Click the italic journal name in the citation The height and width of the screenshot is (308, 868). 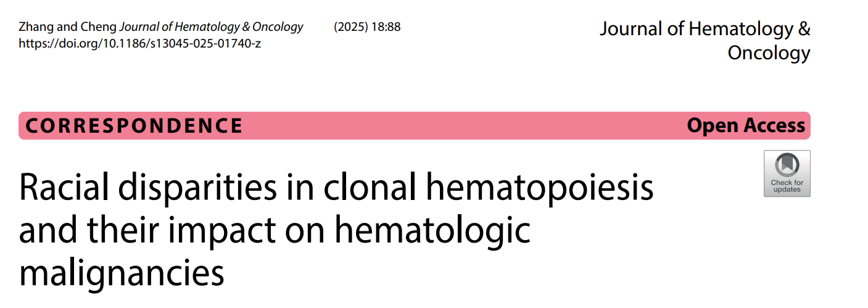211,27
